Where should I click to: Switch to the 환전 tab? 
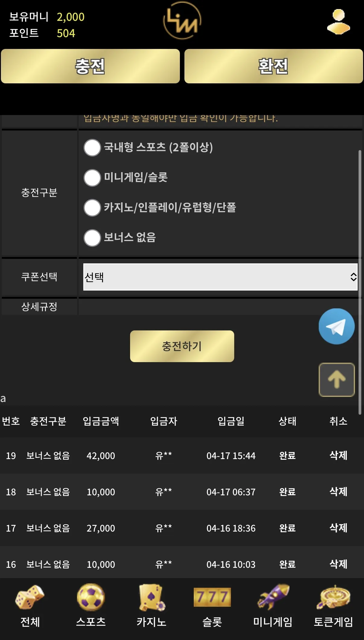coord(273,66)
